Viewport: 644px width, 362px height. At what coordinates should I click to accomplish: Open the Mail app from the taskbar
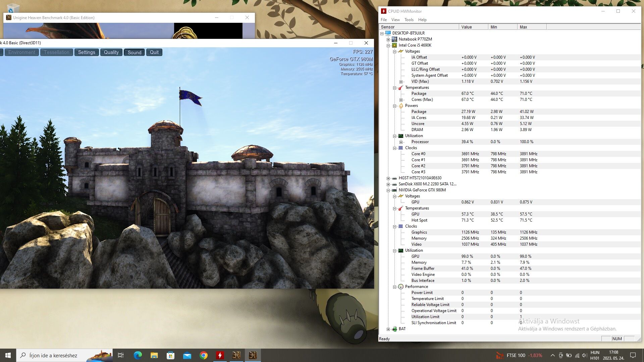point(187,355)
